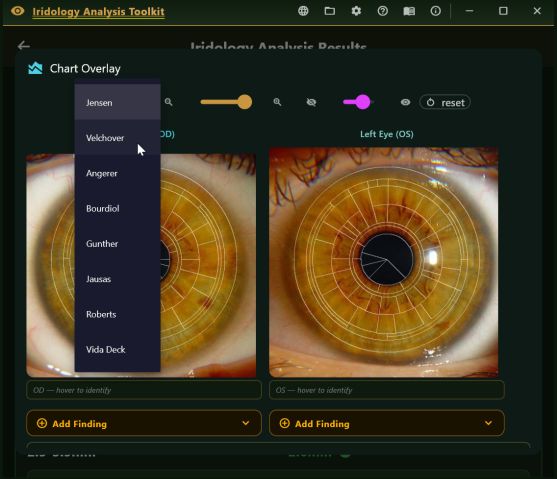Click the OD hover to identify field
Viewport: 557px width, 479px height.
(144, 390)
